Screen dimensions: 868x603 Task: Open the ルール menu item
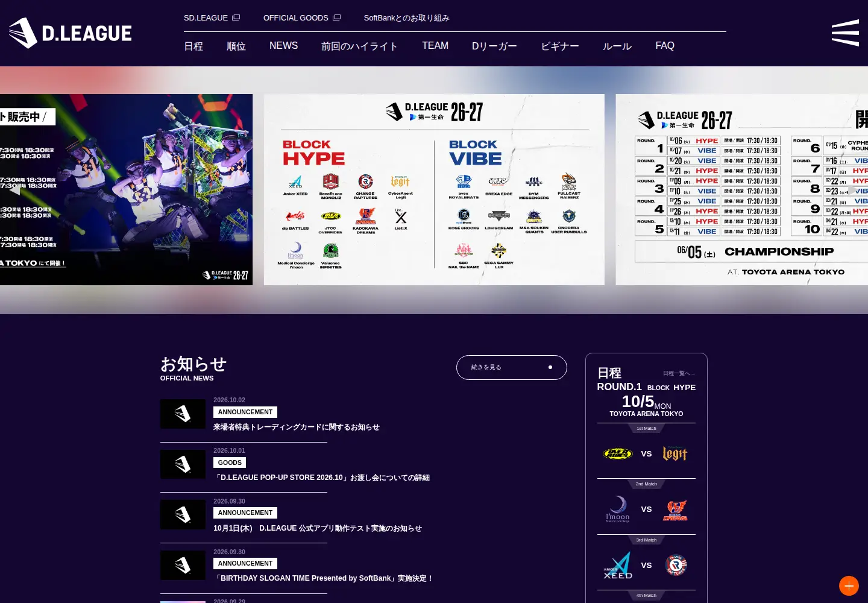pyautogui.click(x=617, y=46)
